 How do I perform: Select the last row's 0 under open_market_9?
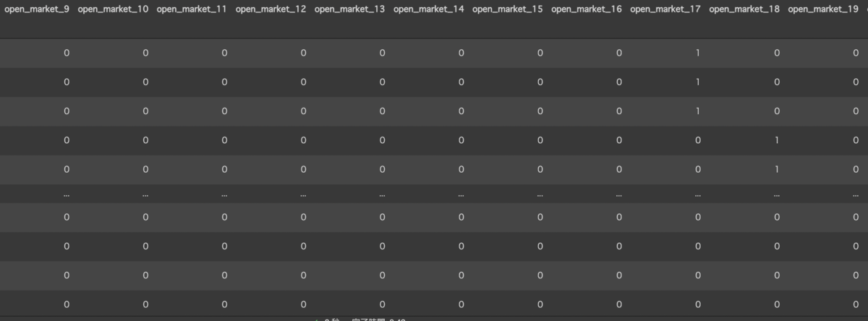pos(67,304)
